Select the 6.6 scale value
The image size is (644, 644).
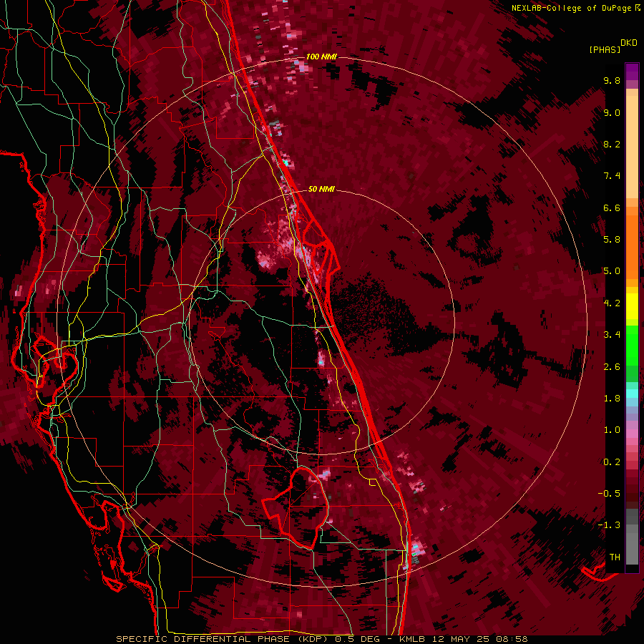(x=612, y=208)
